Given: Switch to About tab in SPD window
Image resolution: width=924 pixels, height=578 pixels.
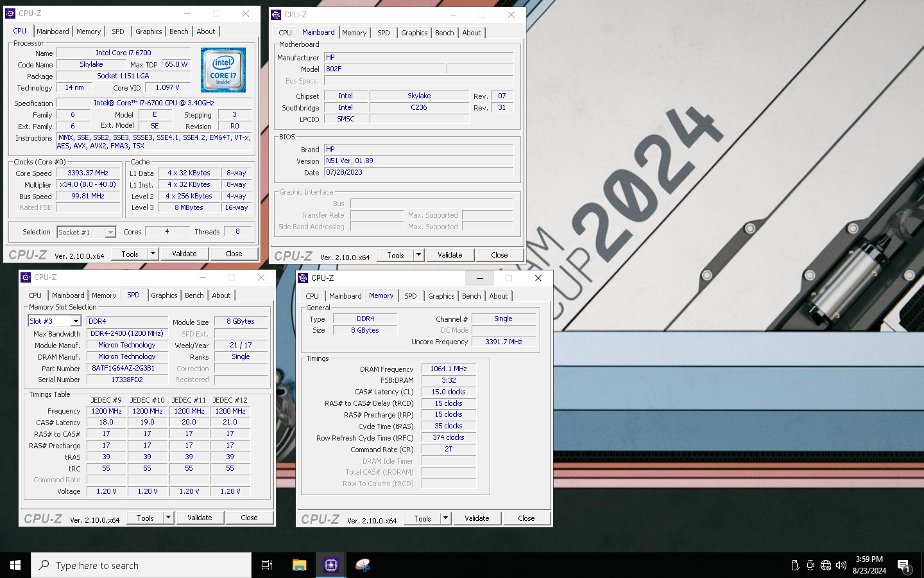Looking at the screenshot, I should click(221, 295).
